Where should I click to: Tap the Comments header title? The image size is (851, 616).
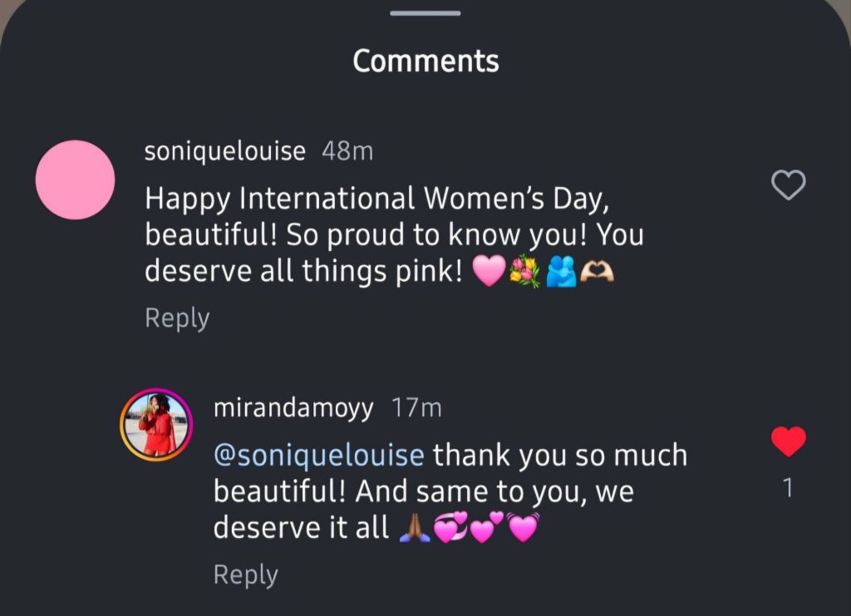(425, 61)
